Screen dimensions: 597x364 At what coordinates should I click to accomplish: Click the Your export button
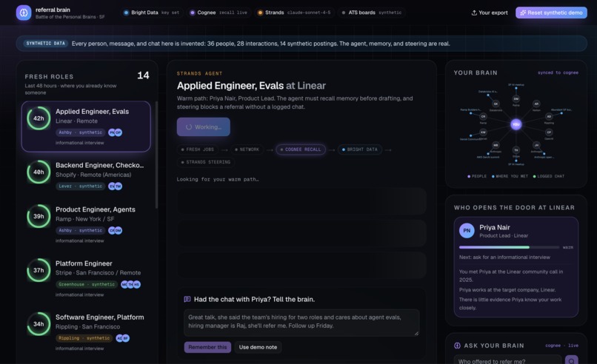(490, 13)
